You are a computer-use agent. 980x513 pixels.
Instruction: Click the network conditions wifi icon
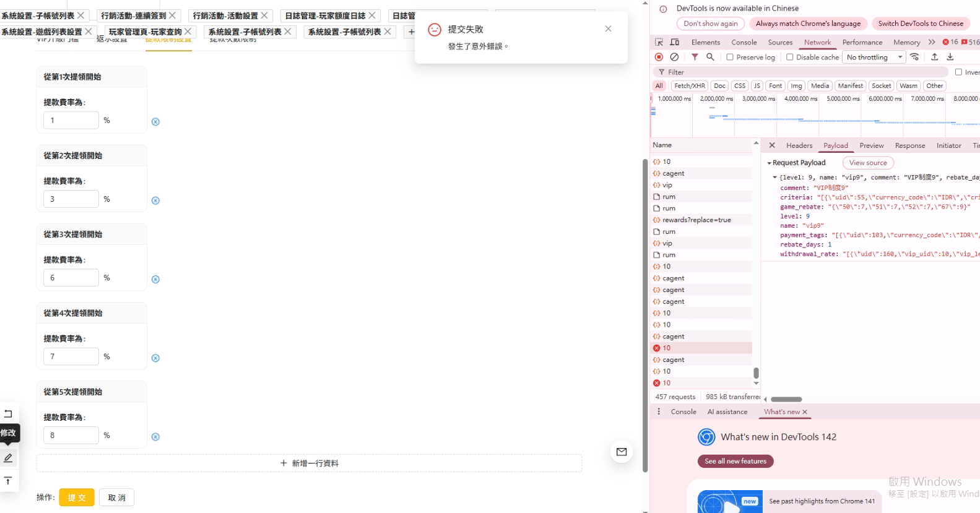[914, 57]
